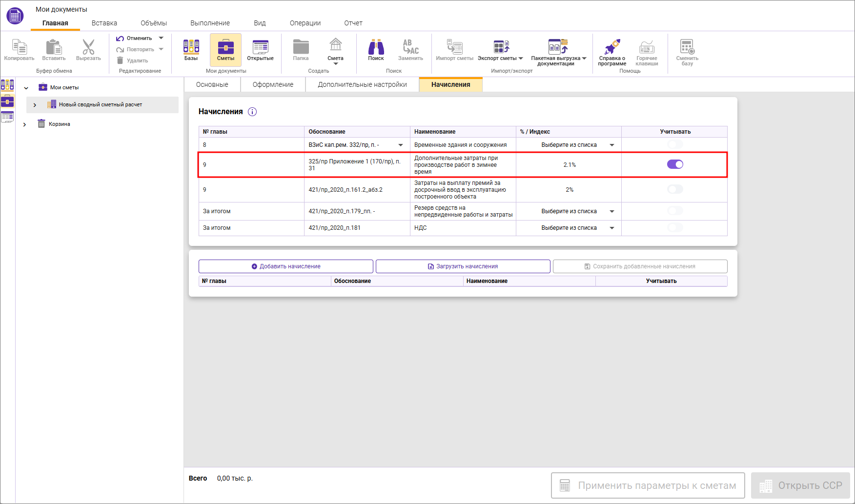Open the Выполнение ribbon tab
This screenshot has height=504, width=855.
point(210,23)
